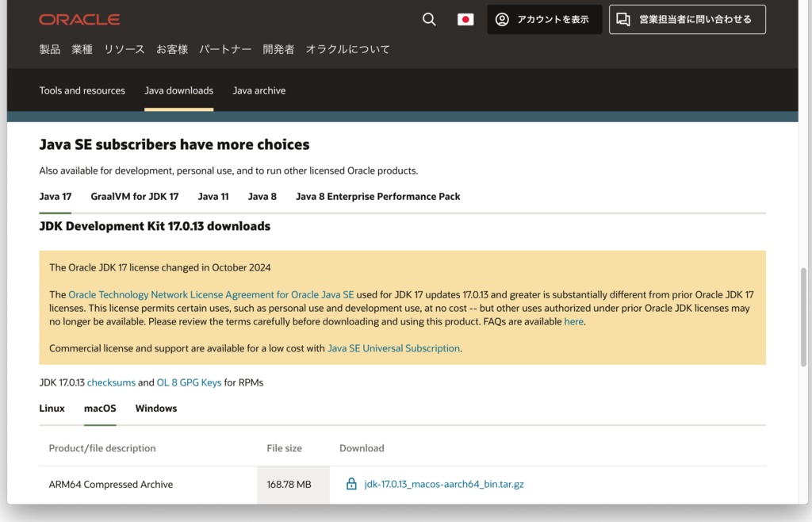Click the page vertical scrollbar thumb

tap(803, 317)
